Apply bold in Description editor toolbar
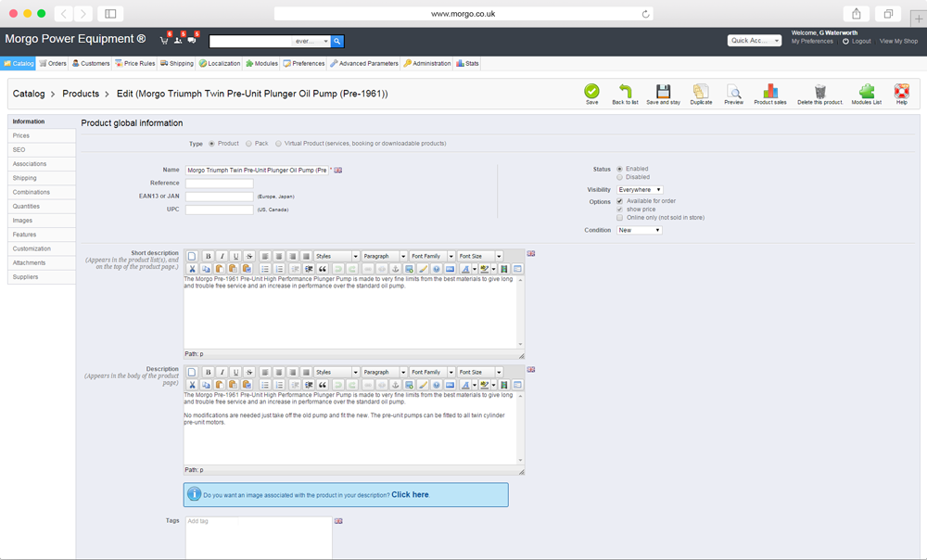 [x=208, y=372]
